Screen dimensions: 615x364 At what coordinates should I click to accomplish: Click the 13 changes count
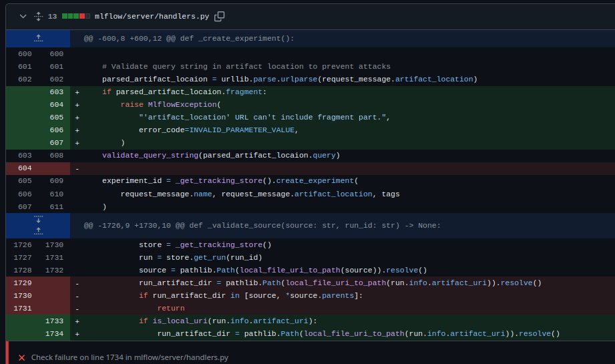point(52,16)
